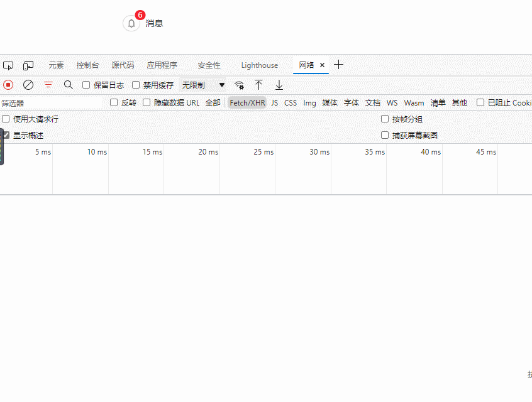Activate the inspect element picker icon

(8, 65)
